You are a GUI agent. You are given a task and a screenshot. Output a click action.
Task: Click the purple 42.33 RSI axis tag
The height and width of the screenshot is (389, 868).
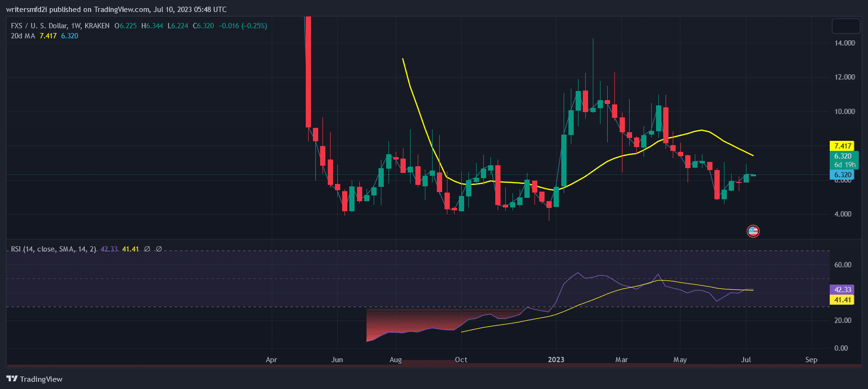[x=843, y=290]
